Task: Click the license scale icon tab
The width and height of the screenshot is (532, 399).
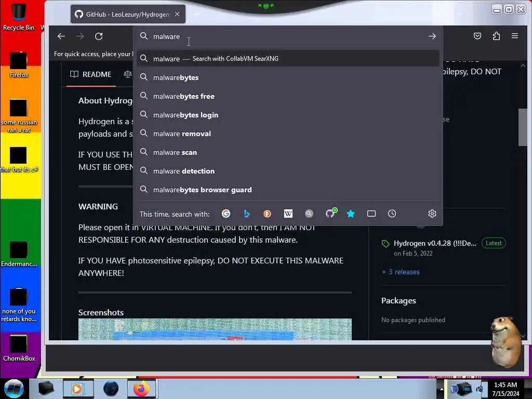Action: pyautogui.click(x=128, y=74)
